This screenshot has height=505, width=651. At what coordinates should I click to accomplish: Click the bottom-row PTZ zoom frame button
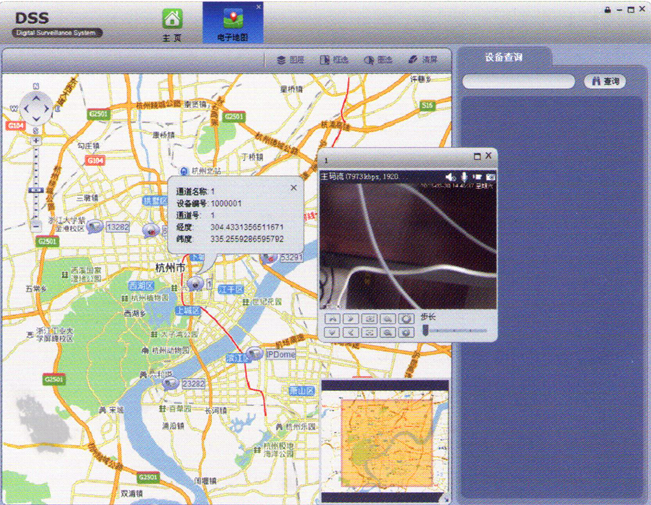370,332
